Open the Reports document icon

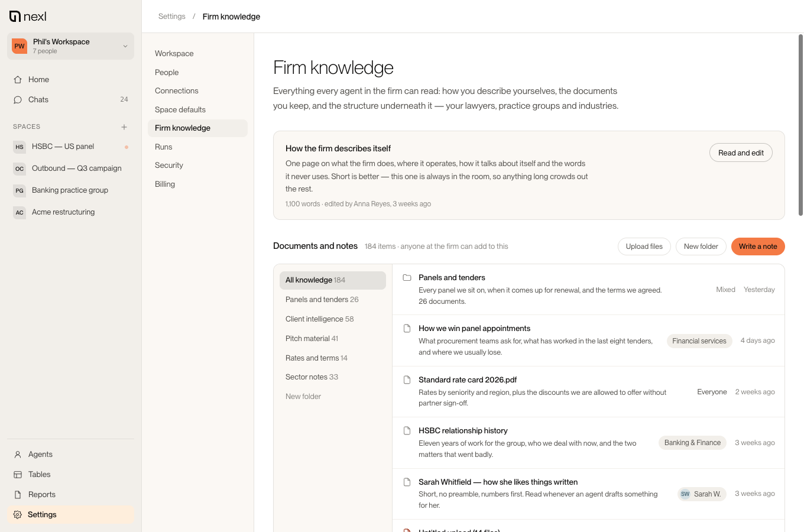(x=18, y=495)
